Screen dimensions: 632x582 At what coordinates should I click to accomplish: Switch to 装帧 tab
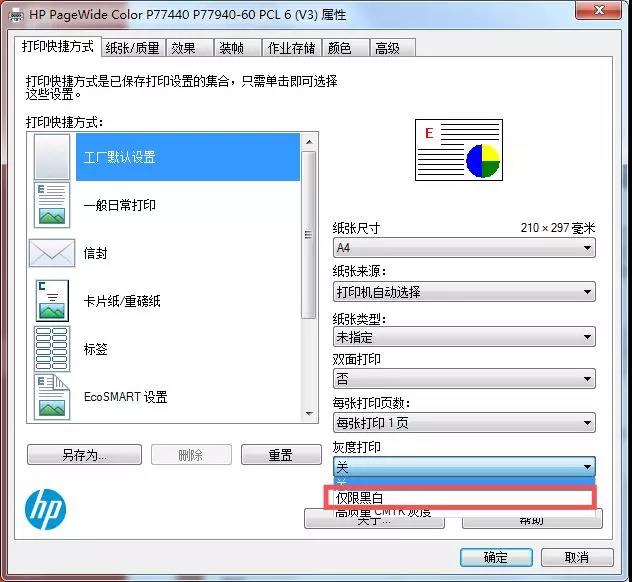(x=237, y=48)
